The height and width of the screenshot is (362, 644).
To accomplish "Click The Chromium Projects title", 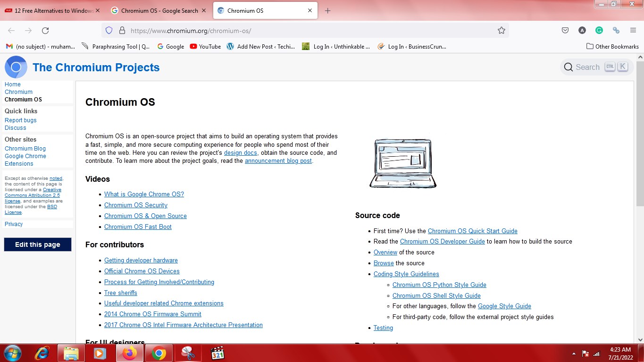I will pyautogui.click(x=96, y=67).
